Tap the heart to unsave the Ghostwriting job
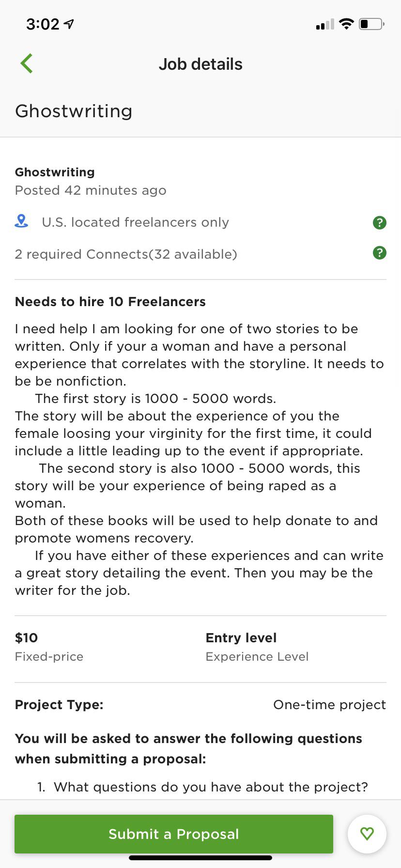Viewport: 401px width, 868px height. (x=367, y=834)
